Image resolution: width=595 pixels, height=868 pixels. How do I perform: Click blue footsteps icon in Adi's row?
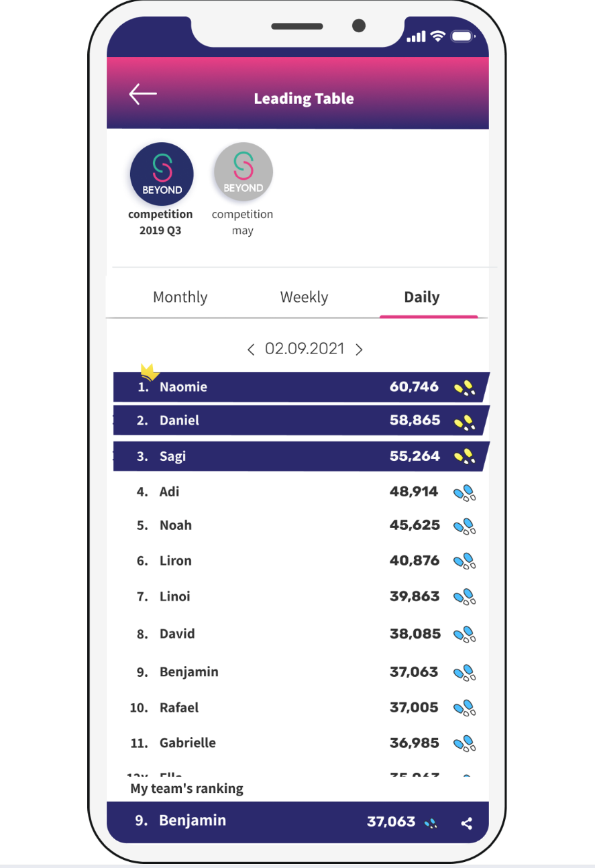(465, 494)
